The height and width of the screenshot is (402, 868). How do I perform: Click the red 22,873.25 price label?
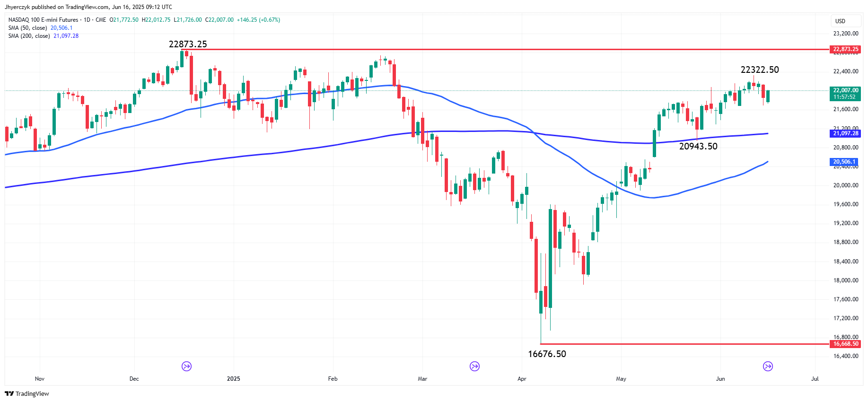(x=845, y=49)
